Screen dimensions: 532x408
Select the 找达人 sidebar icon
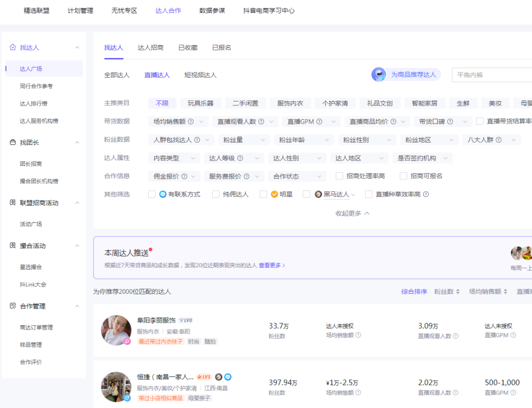(x=13, y=48)
